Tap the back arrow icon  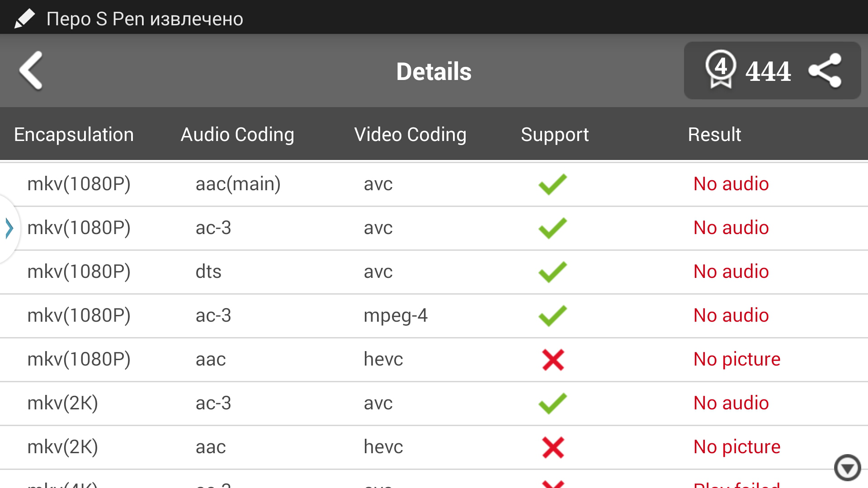[31, 70]
